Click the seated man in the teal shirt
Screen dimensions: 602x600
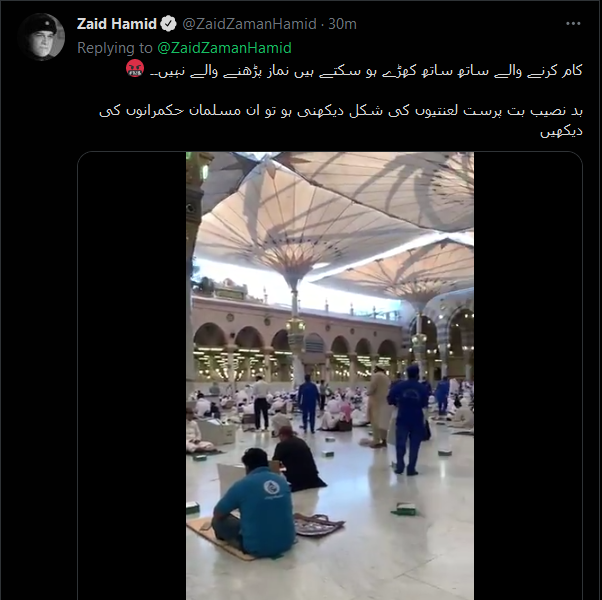click(253, 503)
